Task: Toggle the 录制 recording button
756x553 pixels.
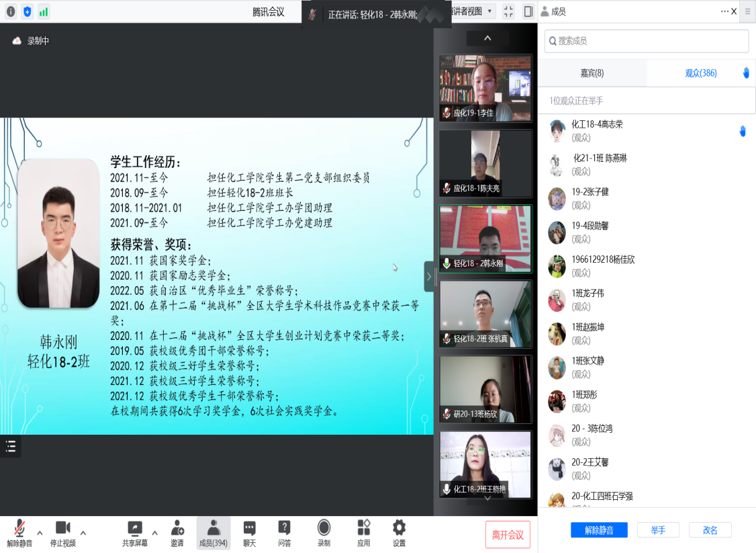Action: pos(324,533)
